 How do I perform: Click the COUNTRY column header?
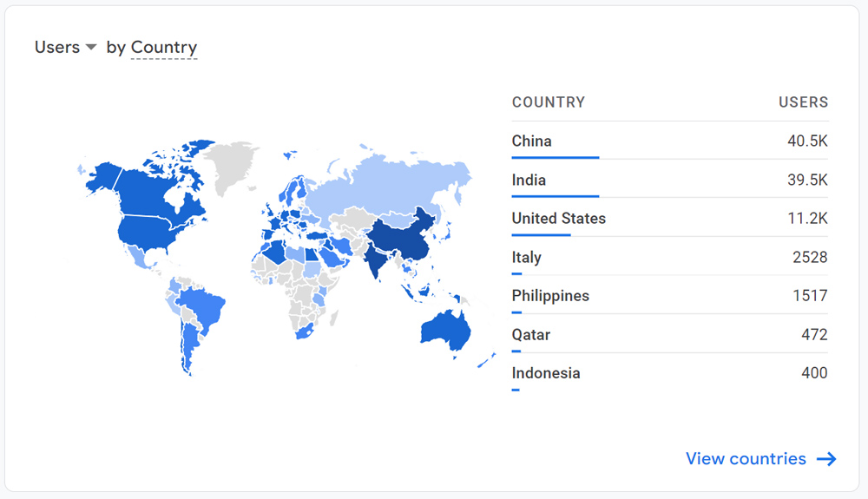(548, 102)
